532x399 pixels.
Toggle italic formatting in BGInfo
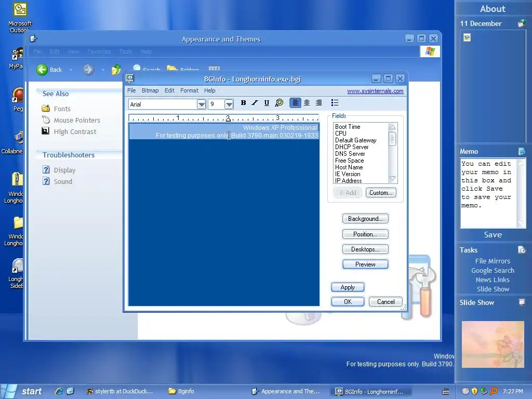pos(255,103)
